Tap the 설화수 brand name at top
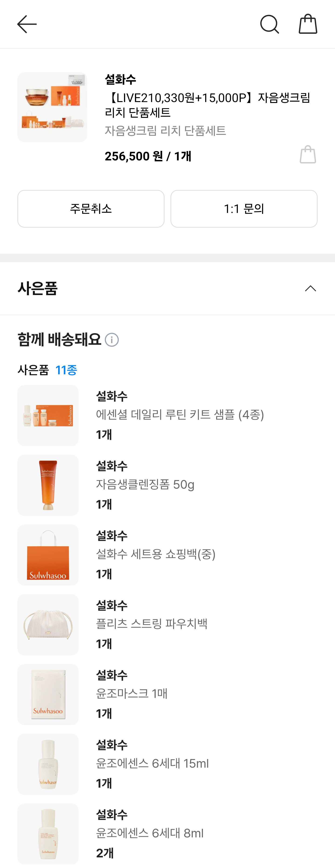The image size is (335, 868). pos(121,80)
